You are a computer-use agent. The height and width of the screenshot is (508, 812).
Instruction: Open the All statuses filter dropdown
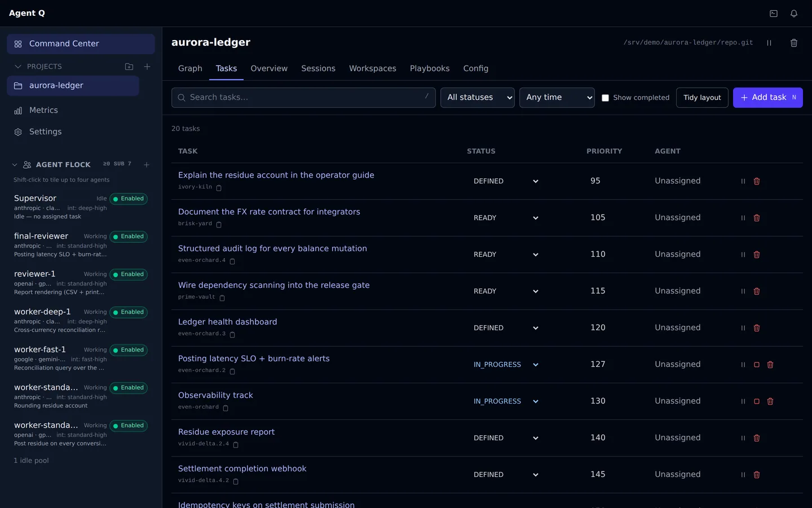(478, 98)
